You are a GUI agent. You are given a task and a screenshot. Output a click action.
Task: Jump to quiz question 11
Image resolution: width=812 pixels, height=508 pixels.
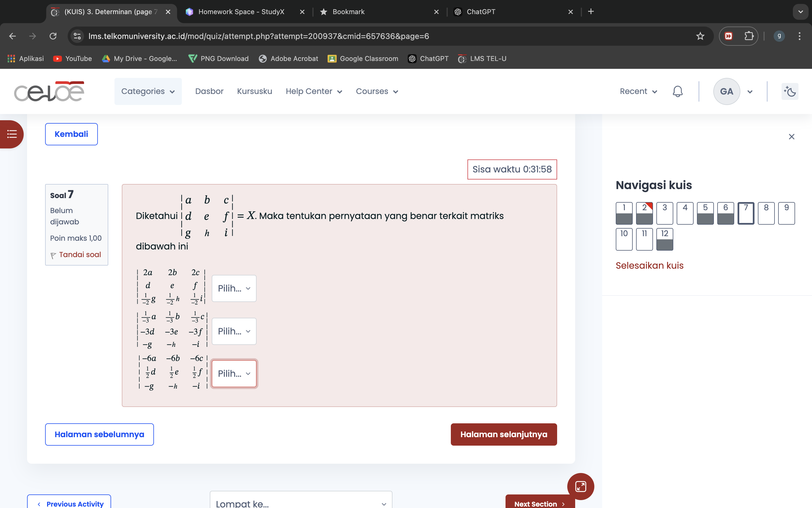[644, 239]
